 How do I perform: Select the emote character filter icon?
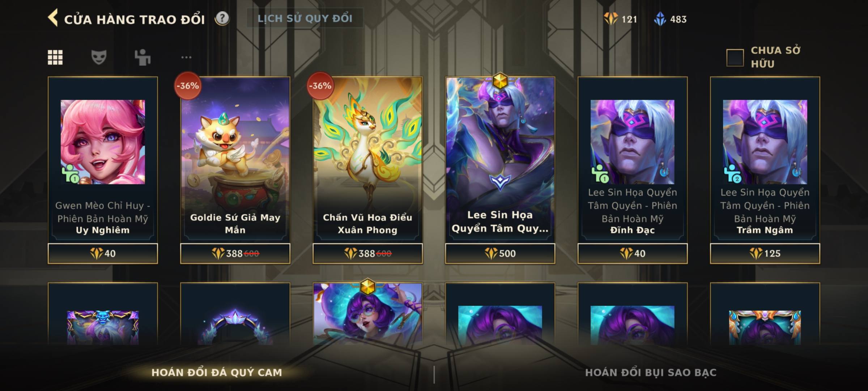[x=142, y=57]
